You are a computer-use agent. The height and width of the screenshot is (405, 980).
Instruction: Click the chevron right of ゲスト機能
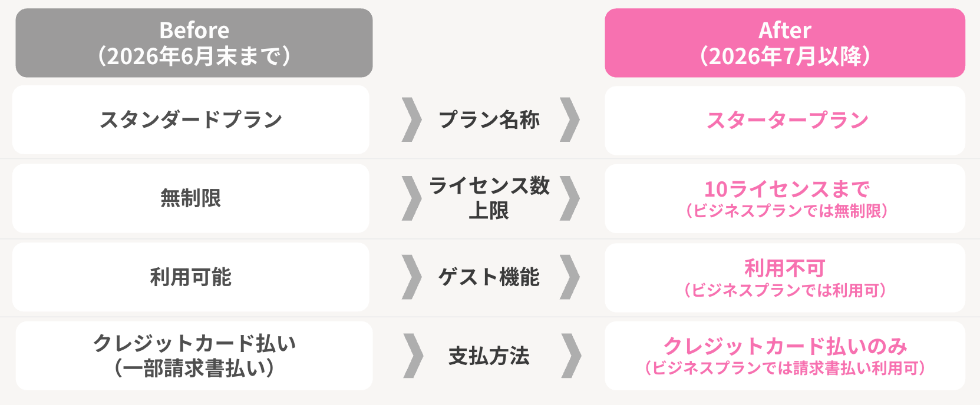point(570,277)
